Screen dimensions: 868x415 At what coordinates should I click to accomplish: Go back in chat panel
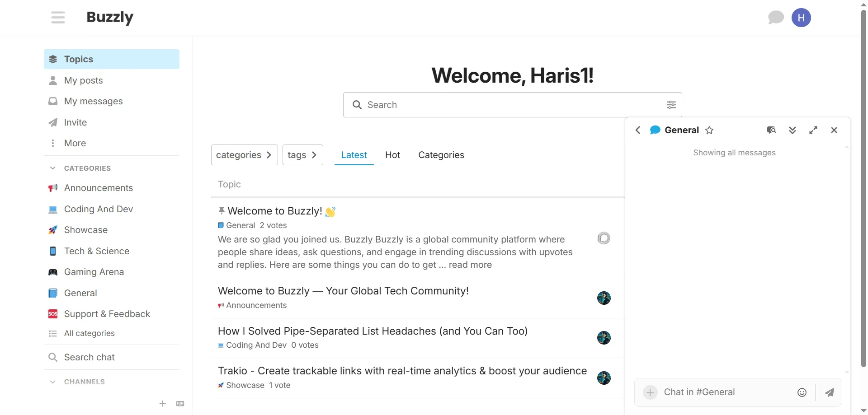click(638, 130)
